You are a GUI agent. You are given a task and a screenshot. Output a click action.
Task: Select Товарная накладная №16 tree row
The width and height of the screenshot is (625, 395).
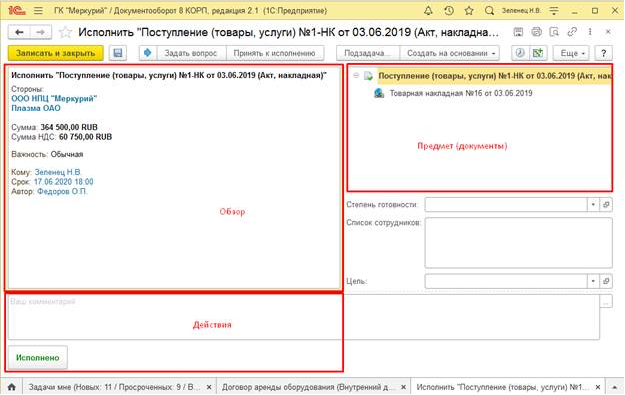click(x=461, y=93)
